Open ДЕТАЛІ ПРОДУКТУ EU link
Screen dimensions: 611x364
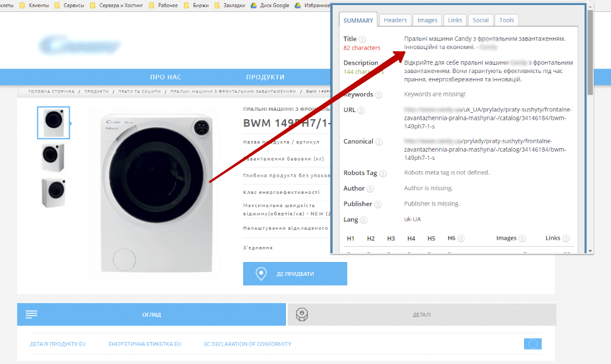58,344
